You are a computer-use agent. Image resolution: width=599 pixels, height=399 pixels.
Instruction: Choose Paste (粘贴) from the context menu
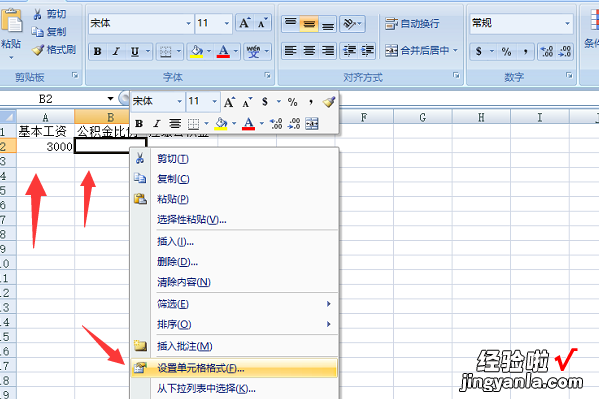pyautogui.click(x=234, y=199)
